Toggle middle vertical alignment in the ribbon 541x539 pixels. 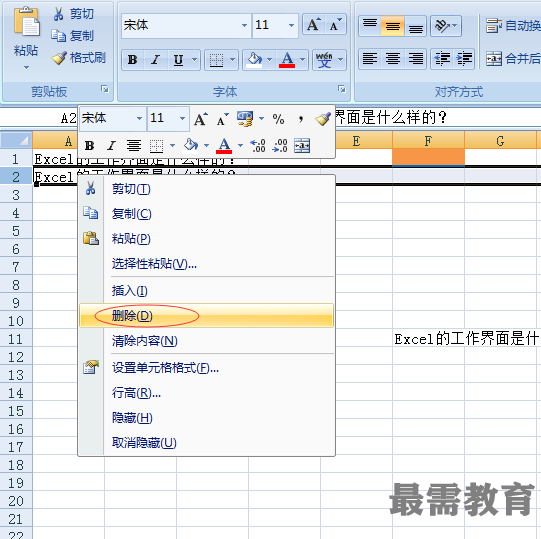393,26
